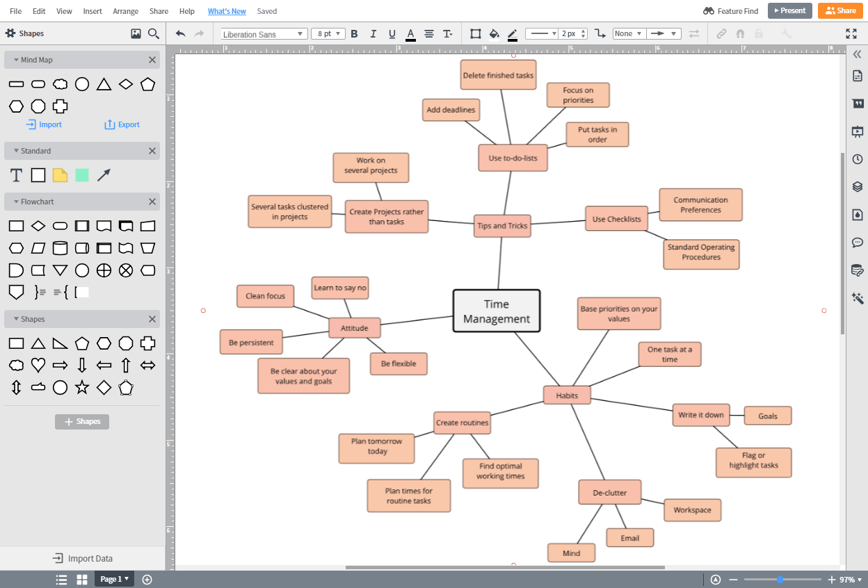Select the fill color bucket icon
868x588 pixels.
[494, 33]
